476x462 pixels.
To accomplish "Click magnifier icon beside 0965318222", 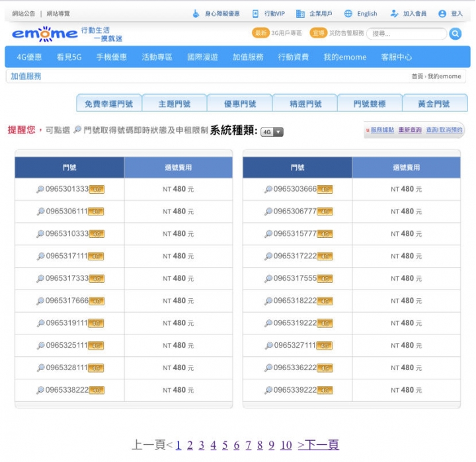I will (x=268, y=301).
